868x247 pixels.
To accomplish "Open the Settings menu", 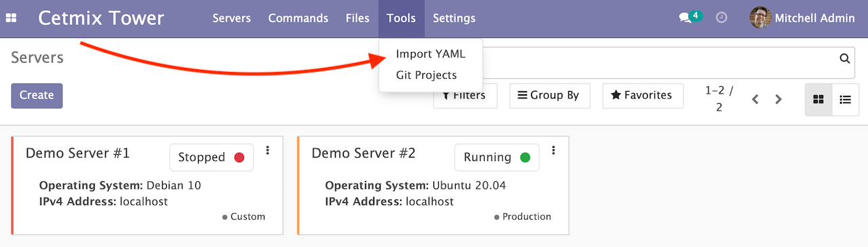I will tap(454, 18).
